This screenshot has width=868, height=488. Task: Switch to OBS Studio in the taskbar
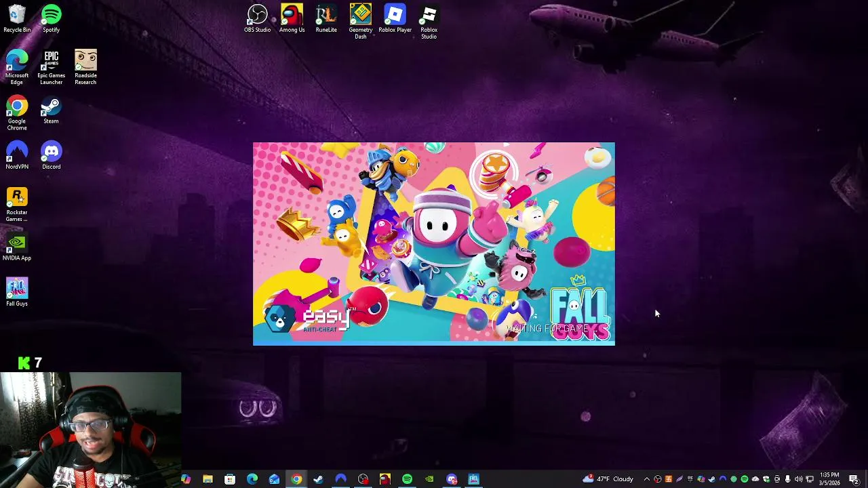363,479
